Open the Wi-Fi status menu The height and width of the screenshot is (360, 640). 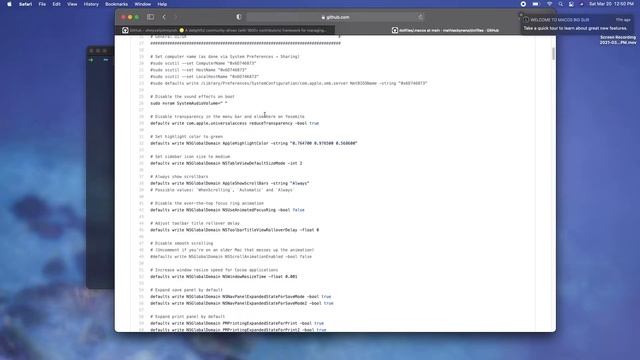tap(549, 4)
